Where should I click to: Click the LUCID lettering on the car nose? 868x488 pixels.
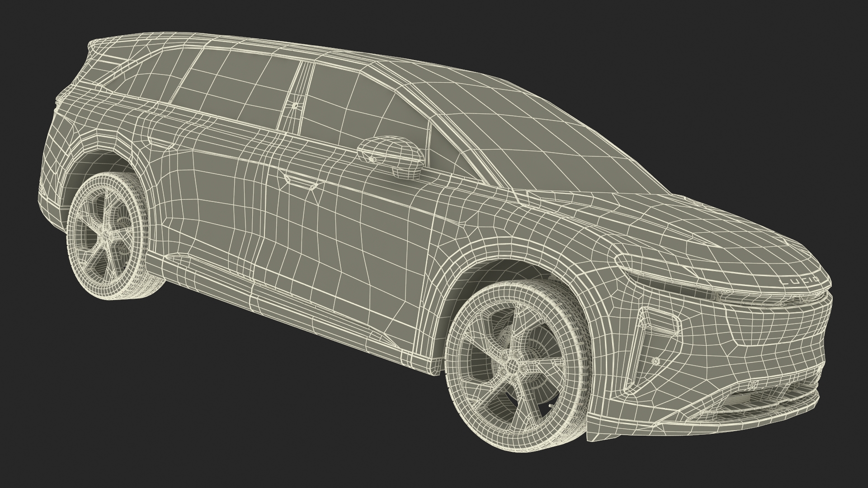click(800, 281)
